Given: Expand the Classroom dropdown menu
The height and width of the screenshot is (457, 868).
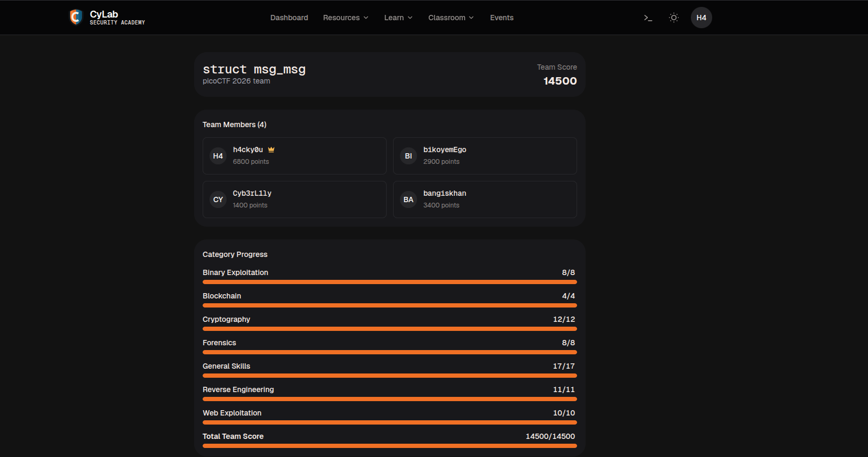Looking at the screenshot, I should (x=451, y=18).
